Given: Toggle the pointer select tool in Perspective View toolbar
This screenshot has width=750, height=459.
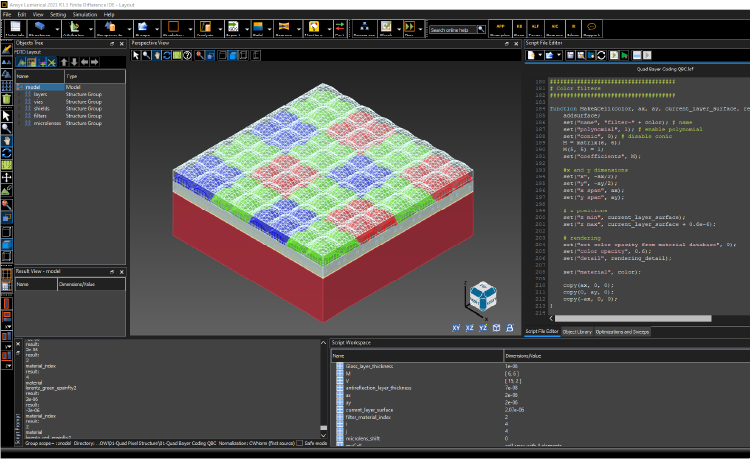Looking at the screenshot, I should [x=136, y=55].
